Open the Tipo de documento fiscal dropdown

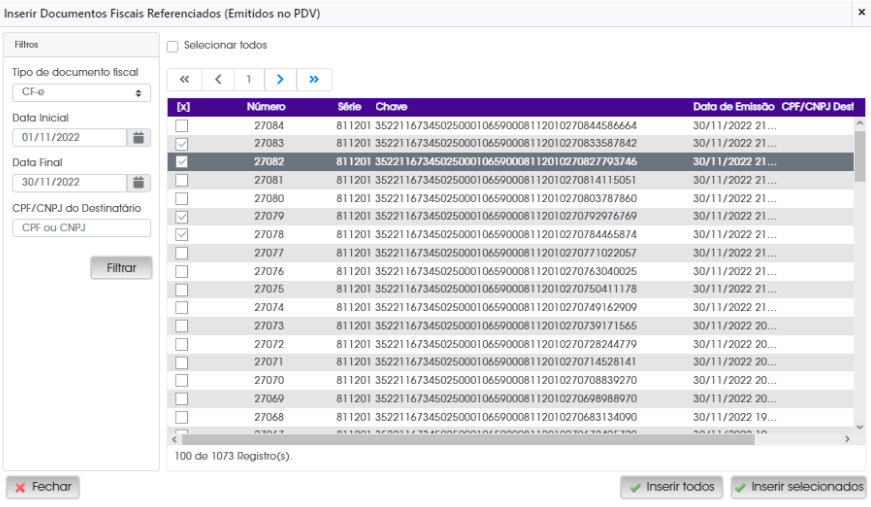pos(82,92)
